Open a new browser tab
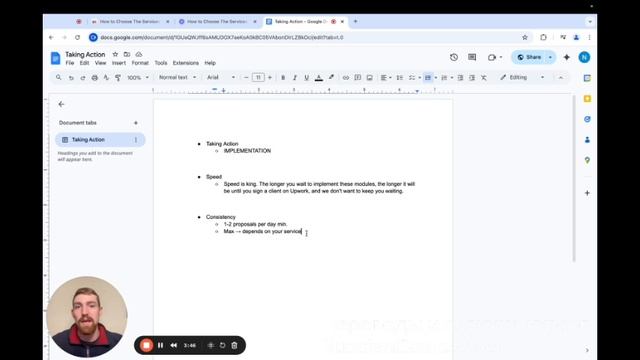640x360 pixels. [356, 21]
